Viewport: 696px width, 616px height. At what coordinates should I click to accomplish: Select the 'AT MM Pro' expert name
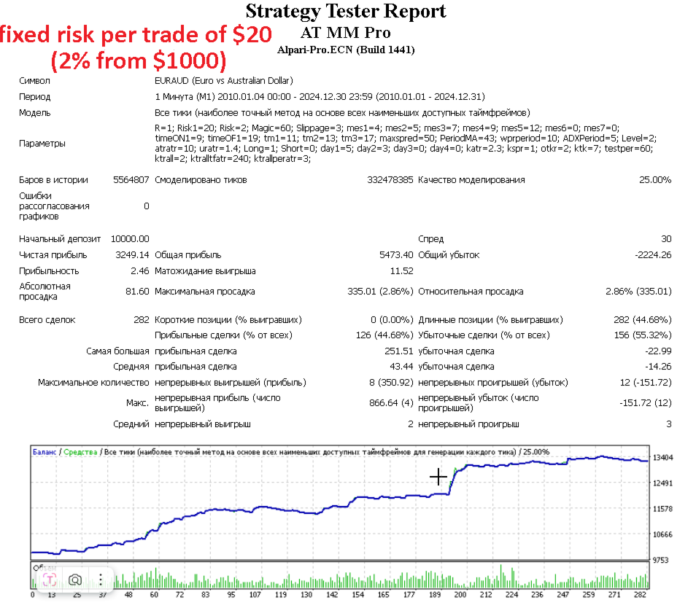click(346, 32)
